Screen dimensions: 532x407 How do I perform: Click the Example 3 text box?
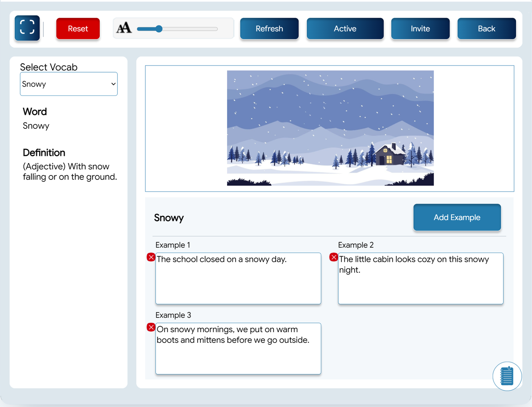[238, 348]
